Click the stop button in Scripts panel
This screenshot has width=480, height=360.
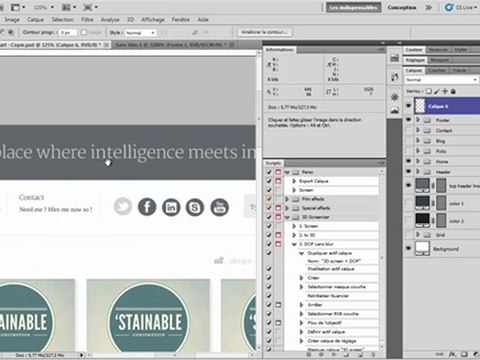[x=309, y=355]
